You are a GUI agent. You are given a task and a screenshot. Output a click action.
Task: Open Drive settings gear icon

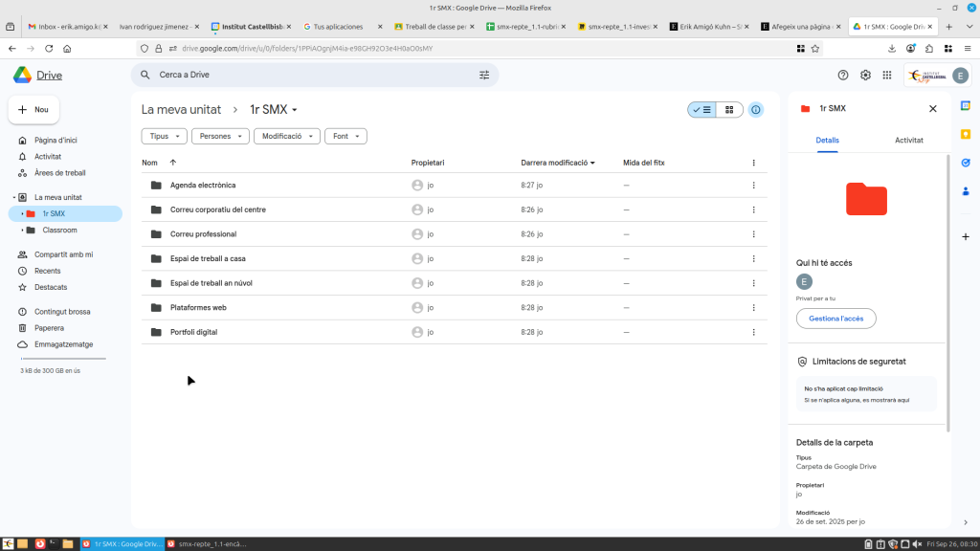(x=865, y=75)
